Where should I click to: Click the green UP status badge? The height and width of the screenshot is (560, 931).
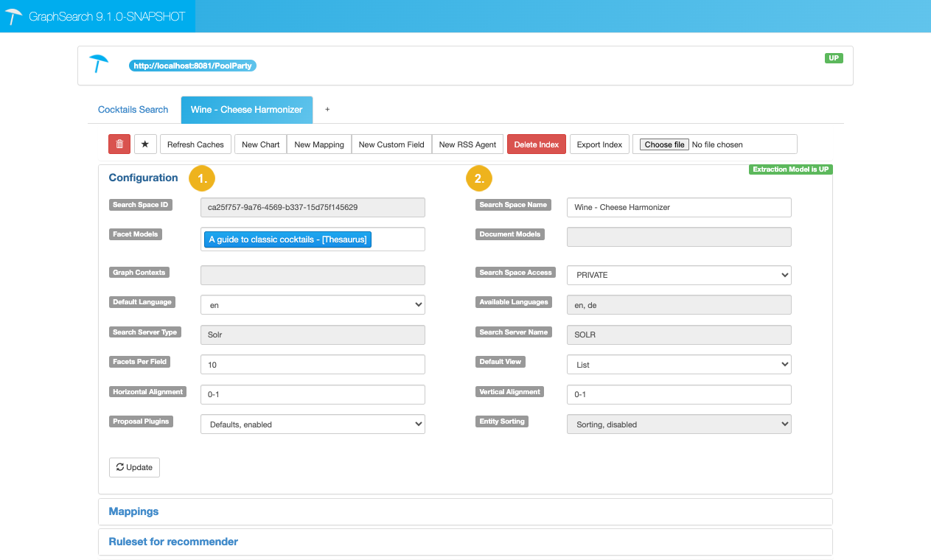coord(834,58)
